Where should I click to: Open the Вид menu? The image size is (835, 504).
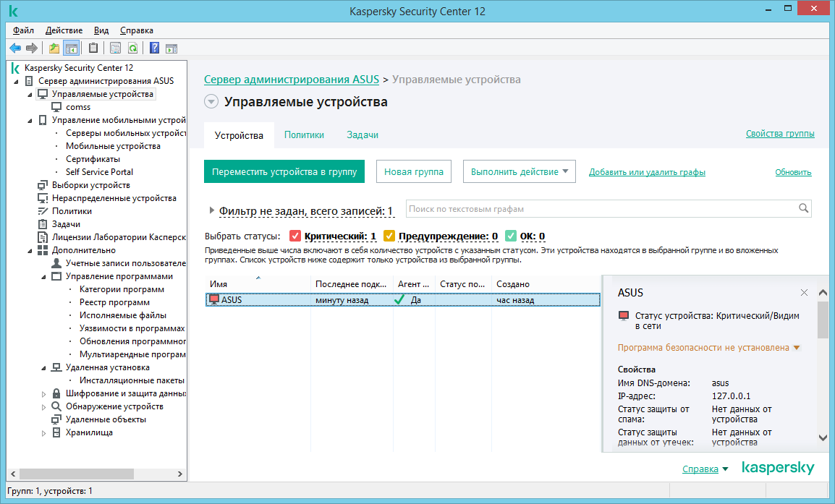[101, 30]
